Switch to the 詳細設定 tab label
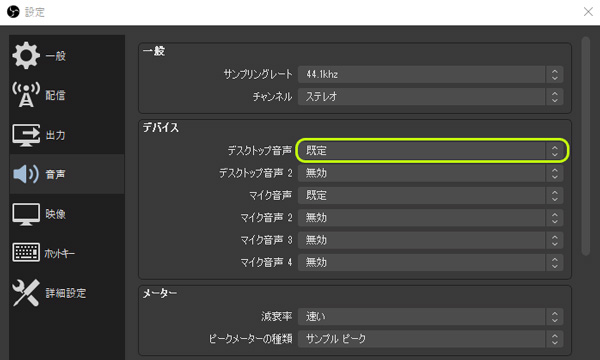The image size is (600, 360). pyautogui.click(x=65, y=293)
